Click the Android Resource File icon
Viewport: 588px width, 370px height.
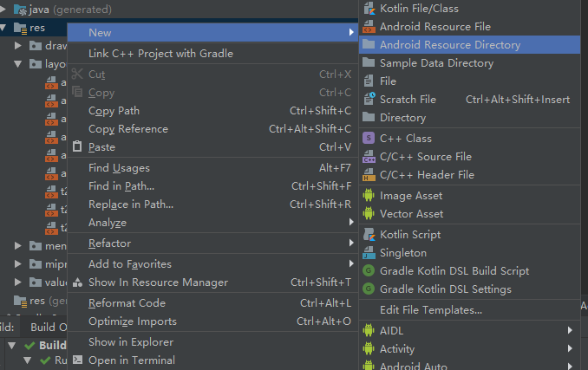pos(369,27)
